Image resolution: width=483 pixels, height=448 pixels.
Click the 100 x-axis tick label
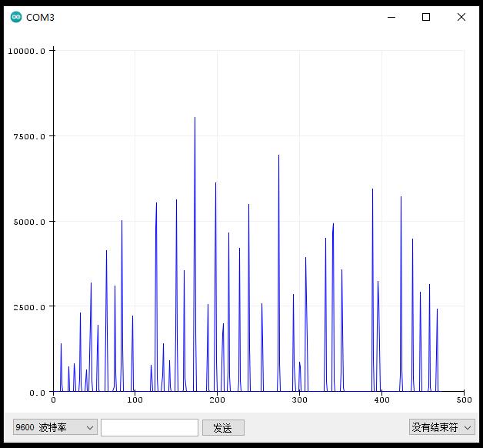135,400
